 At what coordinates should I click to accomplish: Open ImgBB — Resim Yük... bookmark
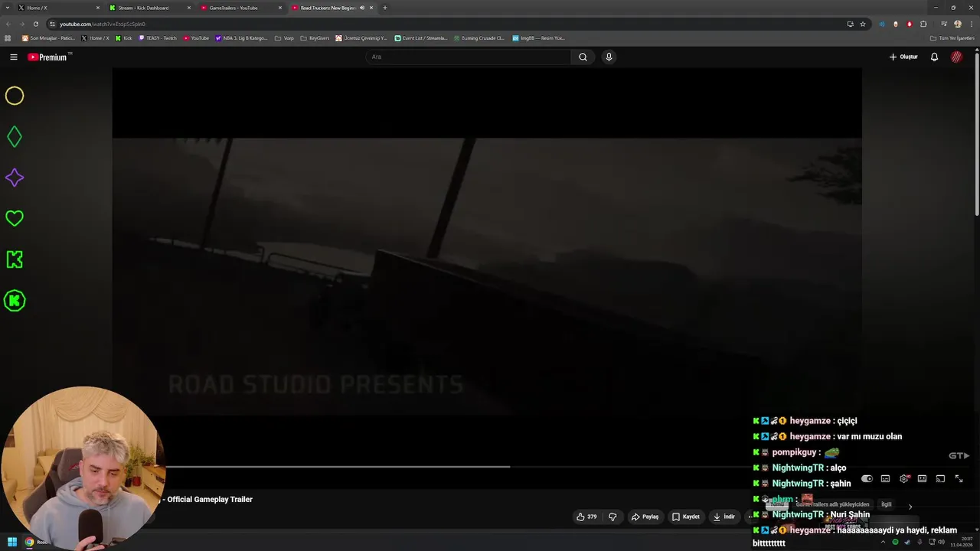tap(538, 37)
